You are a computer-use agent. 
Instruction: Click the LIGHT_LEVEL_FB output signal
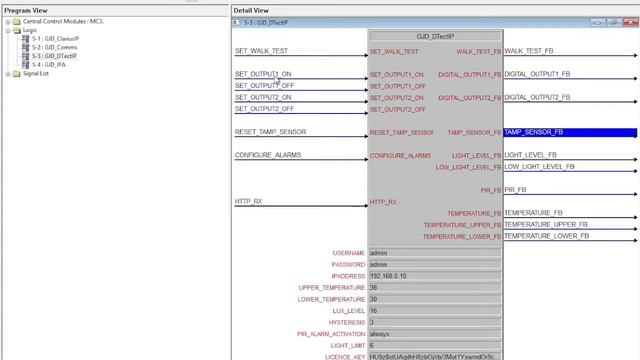pos(531,155)
